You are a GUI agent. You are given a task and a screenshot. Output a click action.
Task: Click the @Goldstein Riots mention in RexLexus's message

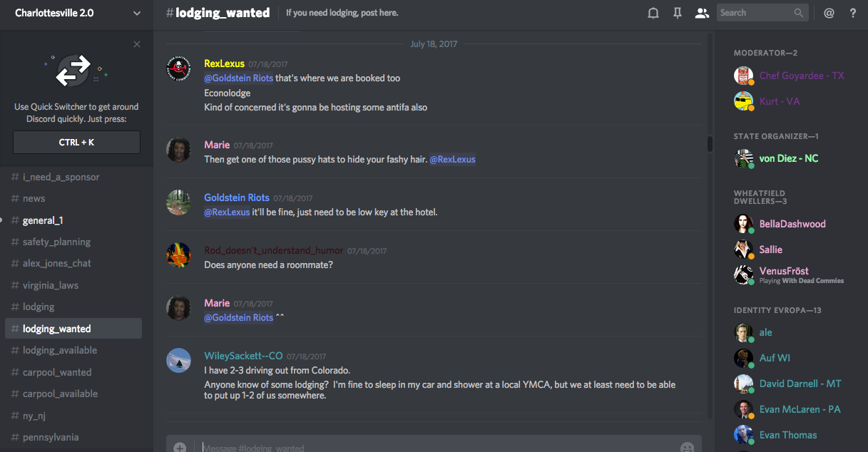pos(238,78)
